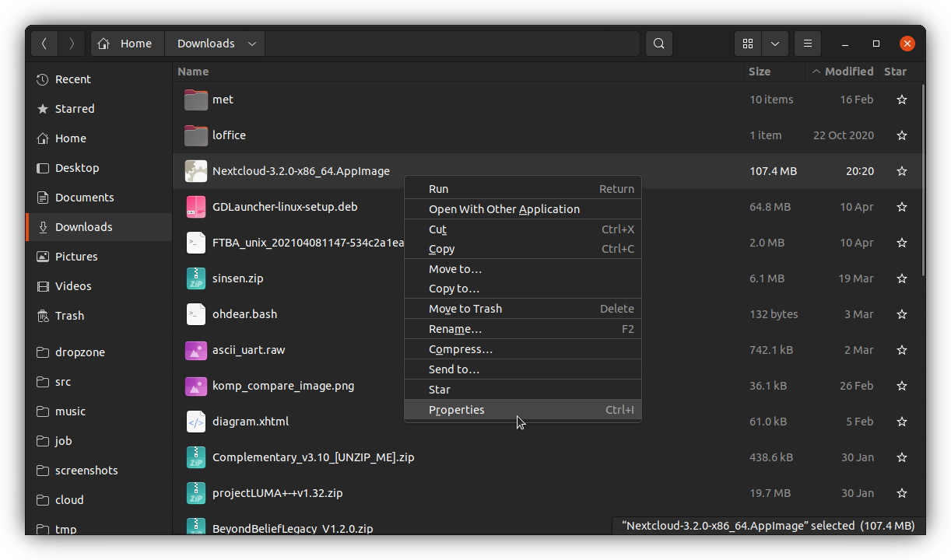The height and width of the screenshot is (560, 951).
Task: Star the ohdear.bash file
Action: 902,314
